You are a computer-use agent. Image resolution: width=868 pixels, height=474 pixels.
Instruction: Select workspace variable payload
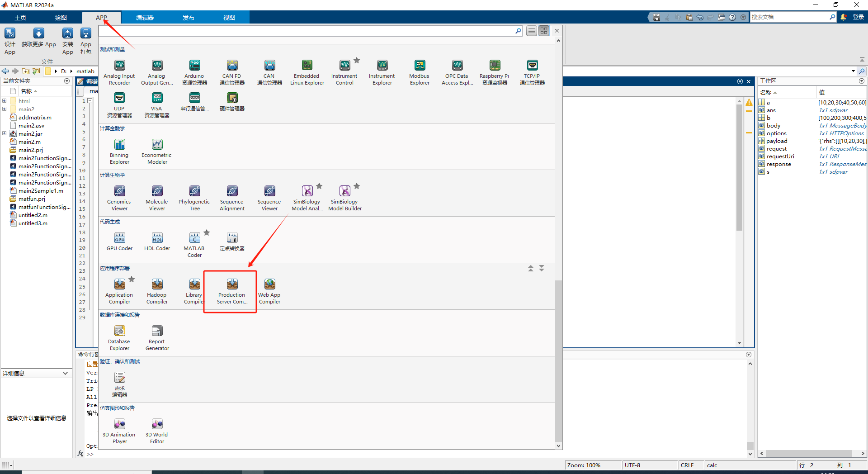(777, 141)
